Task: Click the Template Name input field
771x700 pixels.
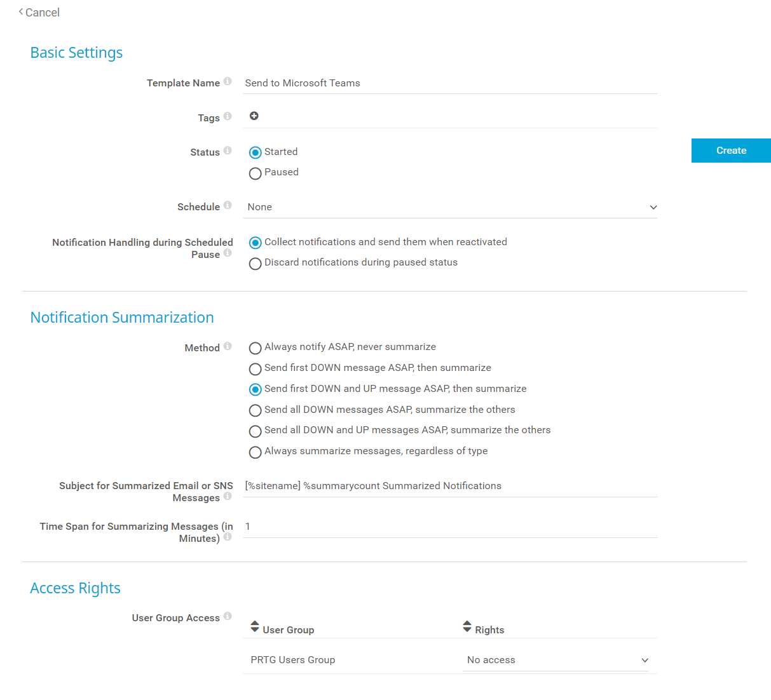Action: pos(450,83)
